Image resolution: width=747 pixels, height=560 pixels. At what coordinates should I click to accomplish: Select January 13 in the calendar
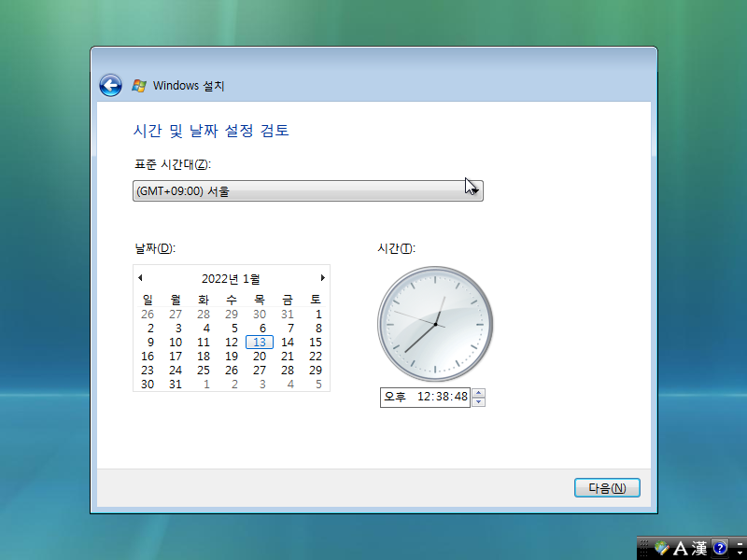click(x=260, y=343)
